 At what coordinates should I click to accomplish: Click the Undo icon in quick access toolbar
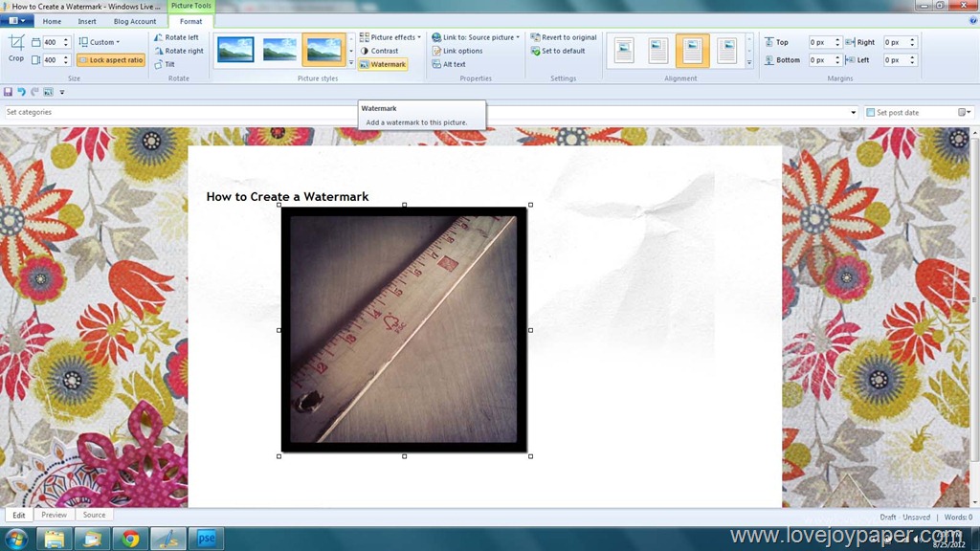pyautogui.click(x=21, y=92)
